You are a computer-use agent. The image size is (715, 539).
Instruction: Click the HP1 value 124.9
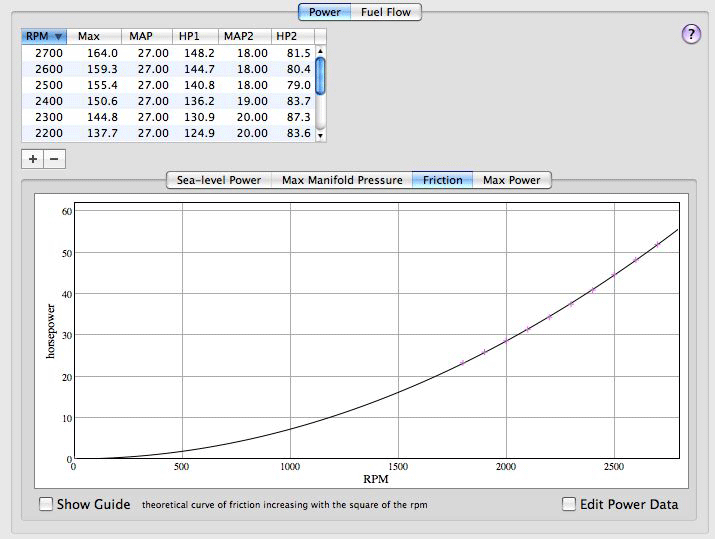coord(199,133)
